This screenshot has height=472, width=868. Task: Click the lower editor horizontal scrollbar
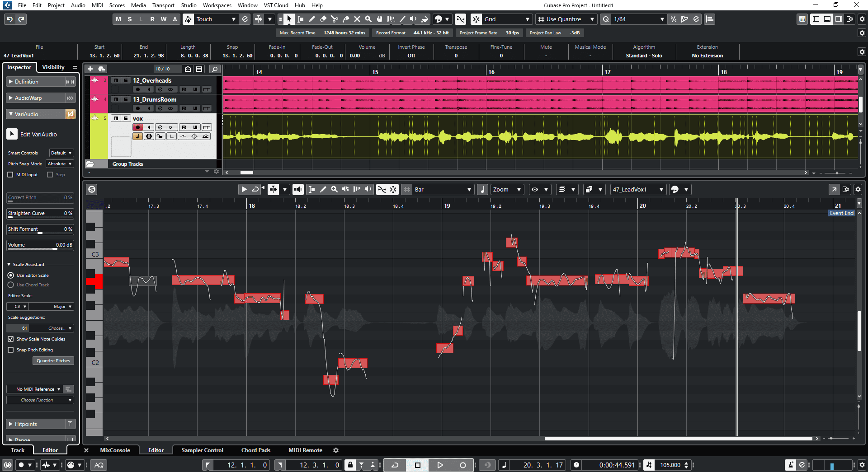(x=678, y=438)
